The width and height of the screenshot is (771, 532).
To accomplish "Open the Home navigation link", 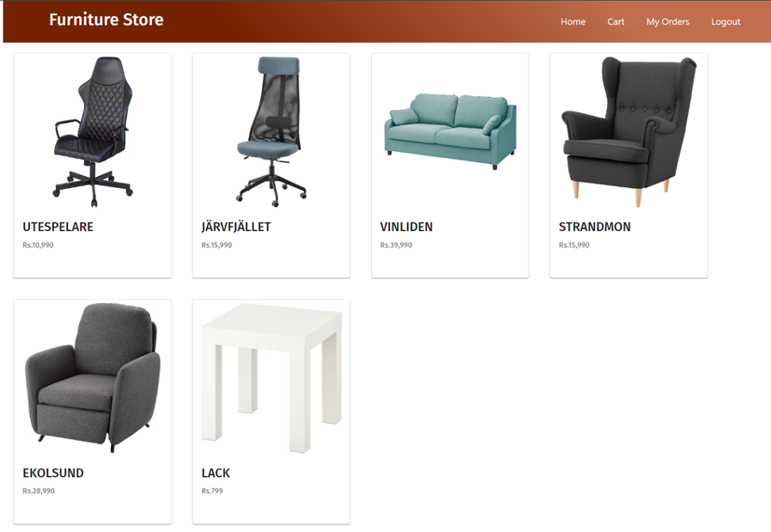I will pos(573,21).
